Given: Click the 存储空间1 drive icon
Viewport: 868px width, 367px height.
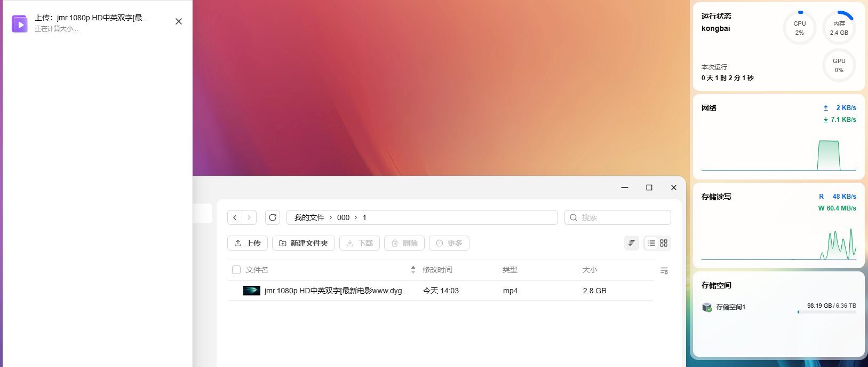Looking at the screenshot, I should (x=707, y=307).
